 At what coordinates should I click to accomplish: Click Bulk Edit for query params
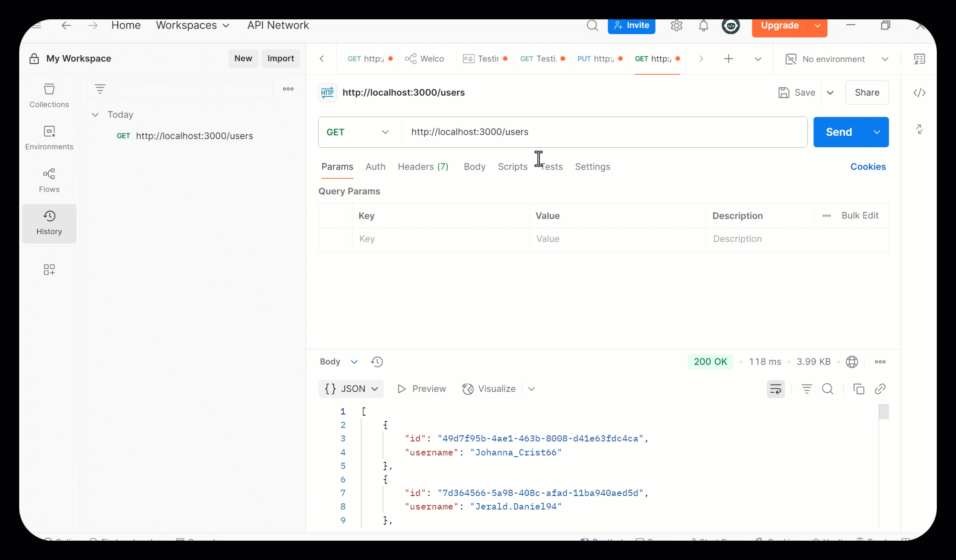pos(860,216)
